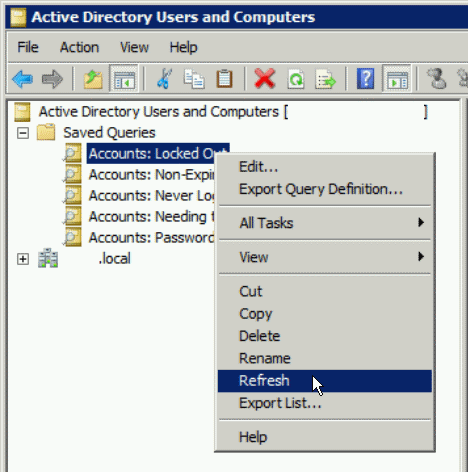Image resolution: width=468 pixels, height=472 pixels.
Task: Select the Saved Queries folder
Action: pos(109,133)
